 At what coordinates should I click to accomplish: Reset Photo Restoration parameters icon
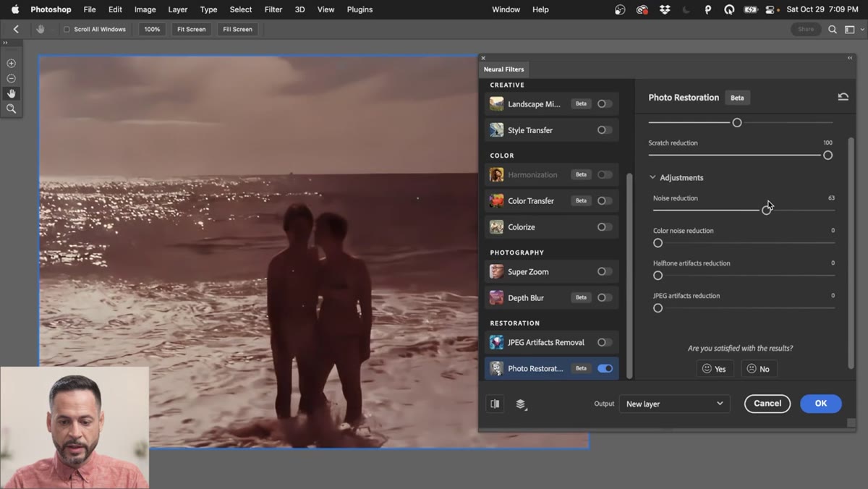coord(843,97)
